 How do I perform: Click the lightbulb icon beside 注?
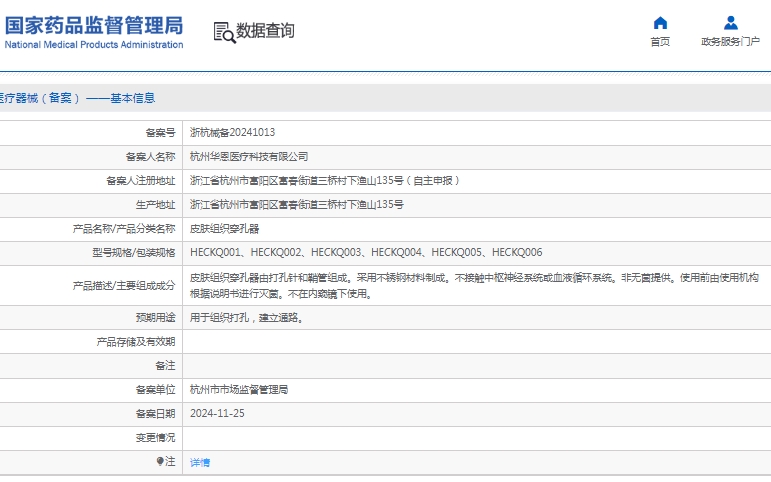point(160,461)
